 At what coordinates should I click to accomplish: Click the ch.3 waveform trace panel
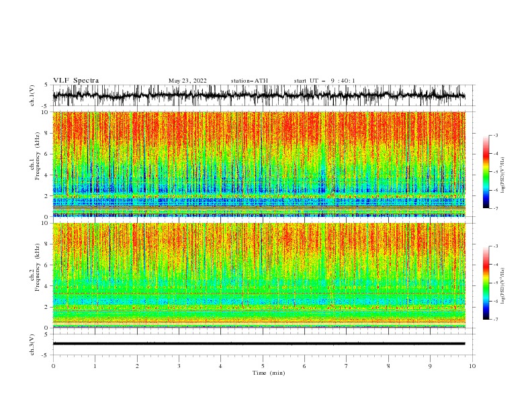(263, 345)
